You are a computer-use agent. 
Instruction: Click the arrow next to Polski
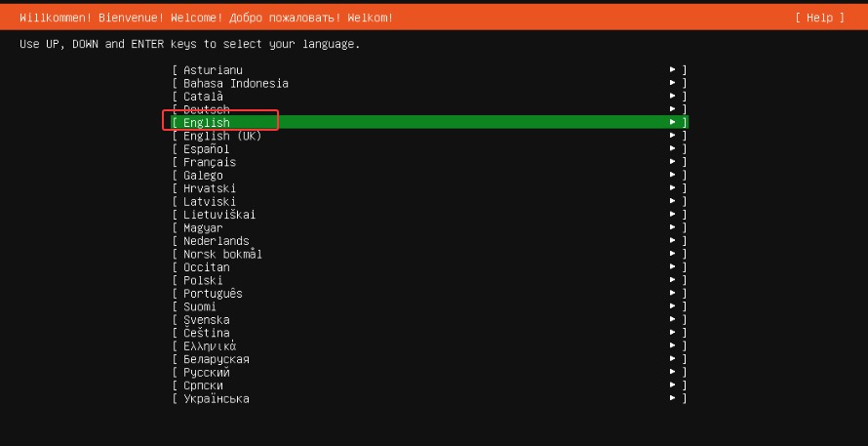coord(673,281)
